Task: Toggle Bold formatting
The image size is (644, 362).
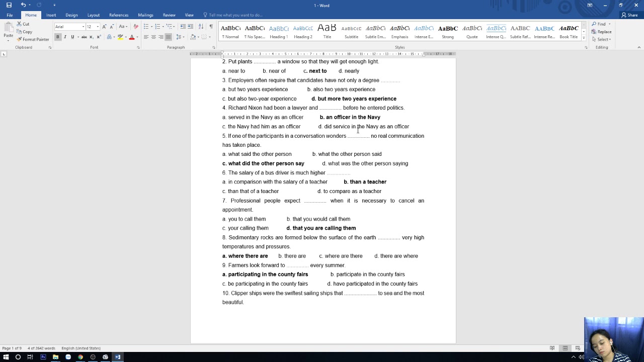Action: click(58, 37)
